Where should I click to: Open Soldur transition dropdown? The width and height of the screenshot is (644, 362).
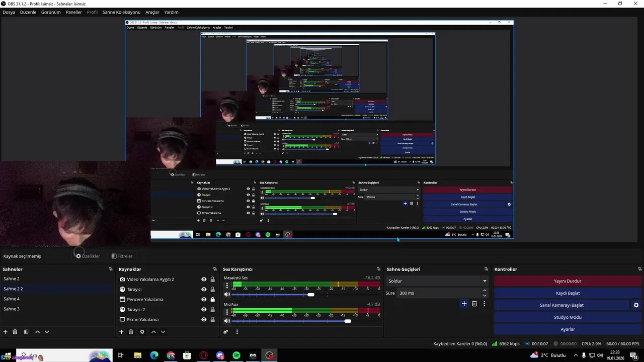437,281
